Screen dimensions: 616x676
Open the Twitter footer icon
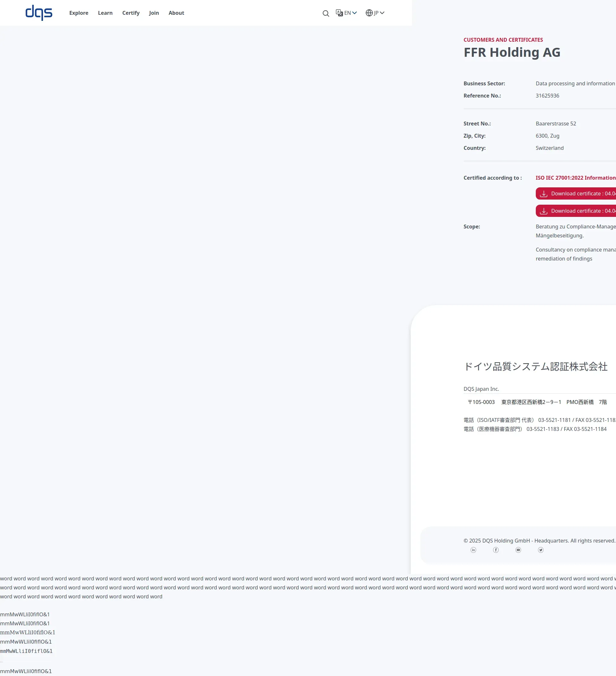(x=541, y=550)
